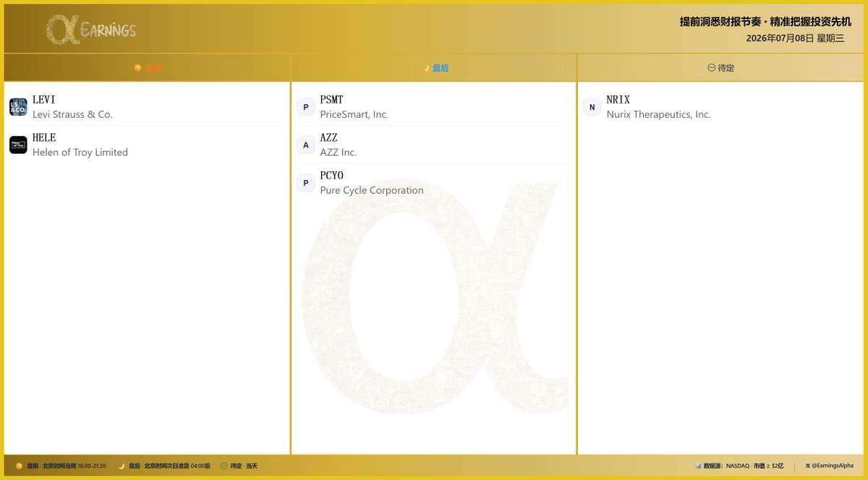Screen dimensions: 868x480
Task: Click the footer circle icon for 待定 legend
Action: click(224, 466)
